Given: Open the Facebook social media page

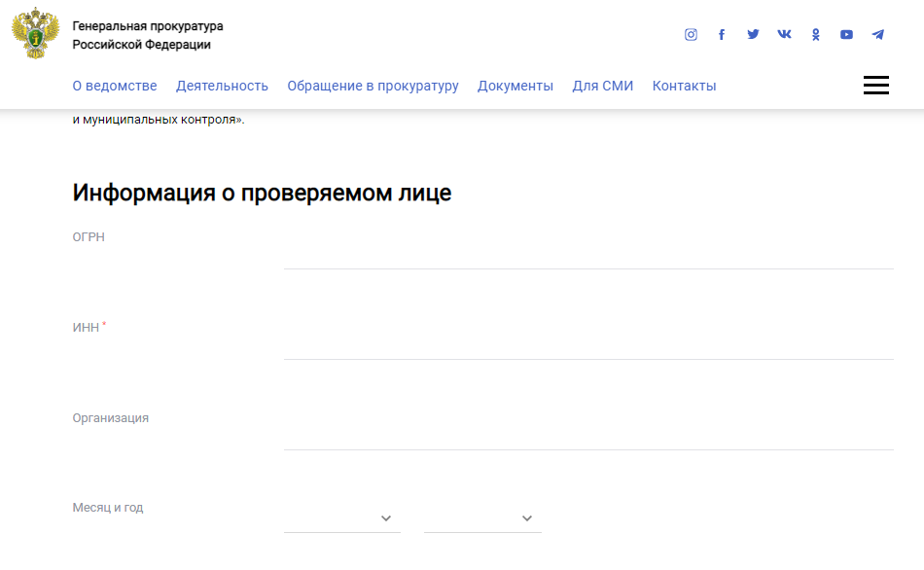Looking at the screenshot, I should [722, 35].
